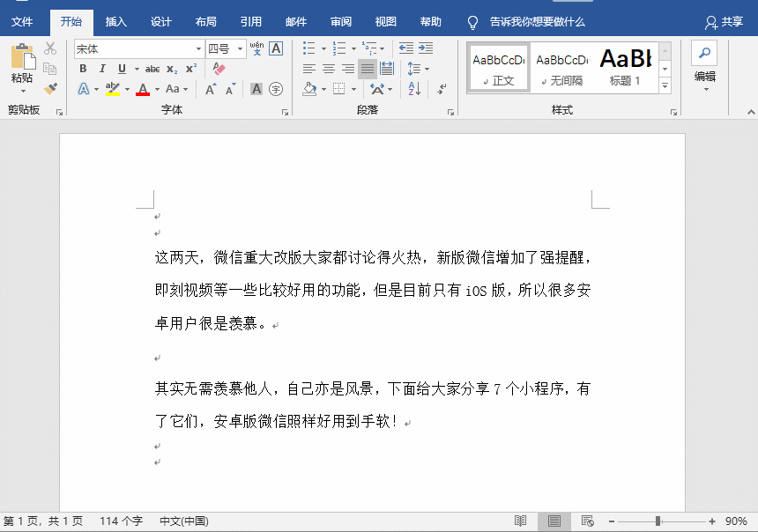Expand the paste options arrow

tap(23, 92)
